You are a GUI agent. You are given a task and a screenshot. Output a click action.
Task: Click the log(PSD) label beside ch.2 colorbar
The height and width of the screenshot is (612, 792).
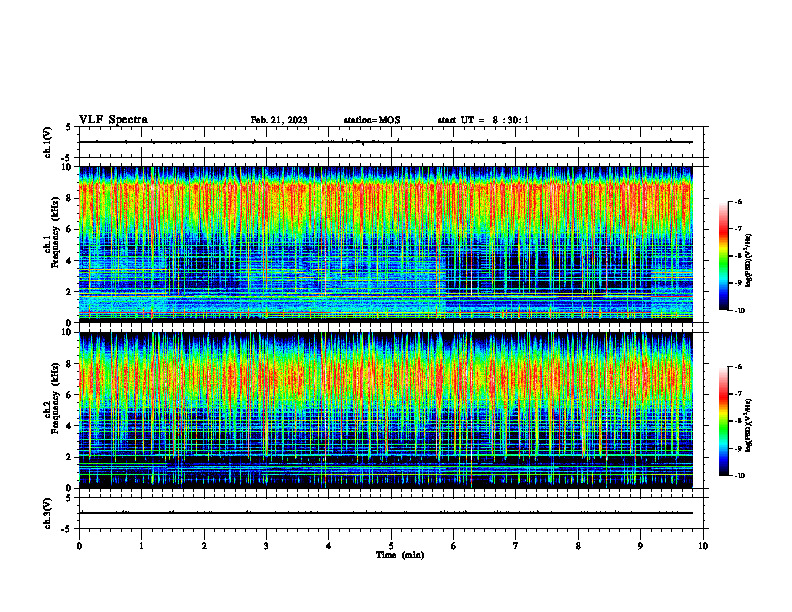(x=749, y=426)
